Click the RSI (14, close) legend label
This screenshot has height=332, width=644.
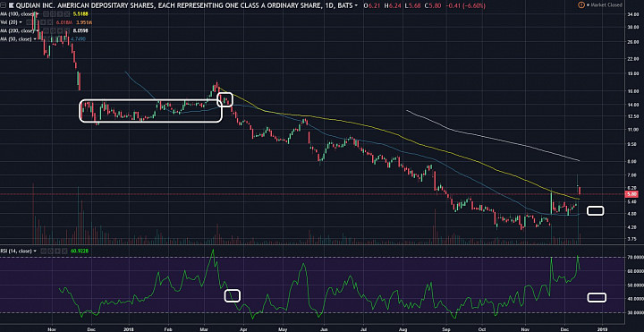pyautogui.click(x=15, y=251)
